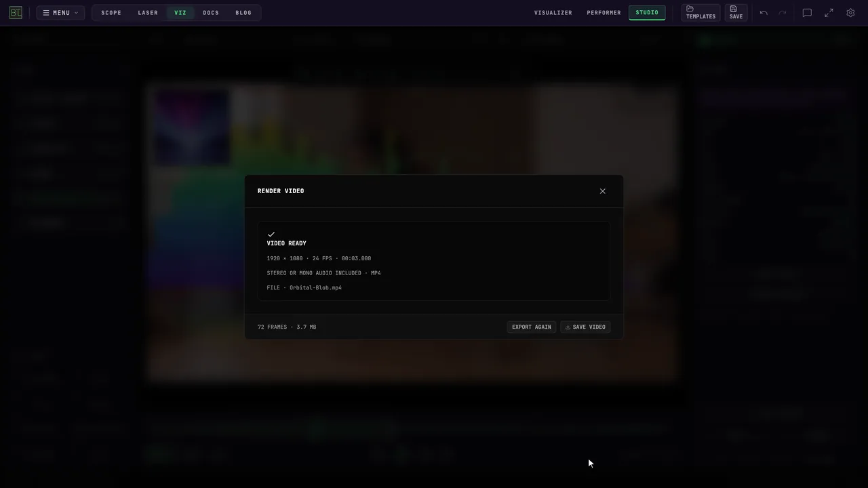Open the comments speech bubble icon
868x488 pixels.
pyautogui.click(x=807, y=13)
